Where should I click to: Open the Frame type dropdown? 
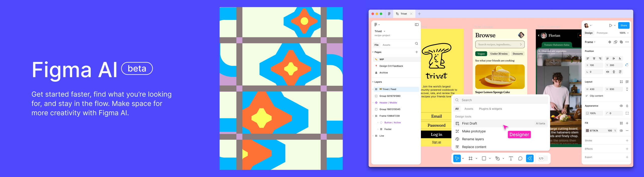pos(590,42)
